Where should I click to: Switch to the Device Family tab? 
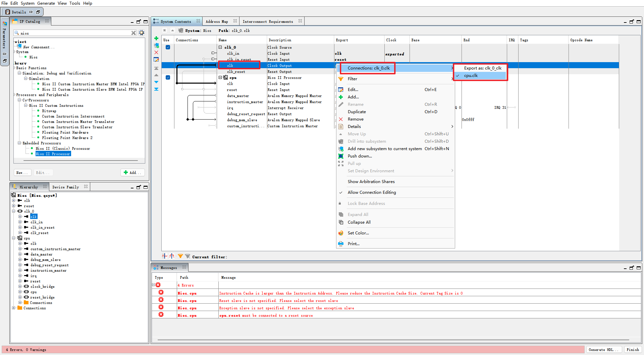tap(65, 187)
